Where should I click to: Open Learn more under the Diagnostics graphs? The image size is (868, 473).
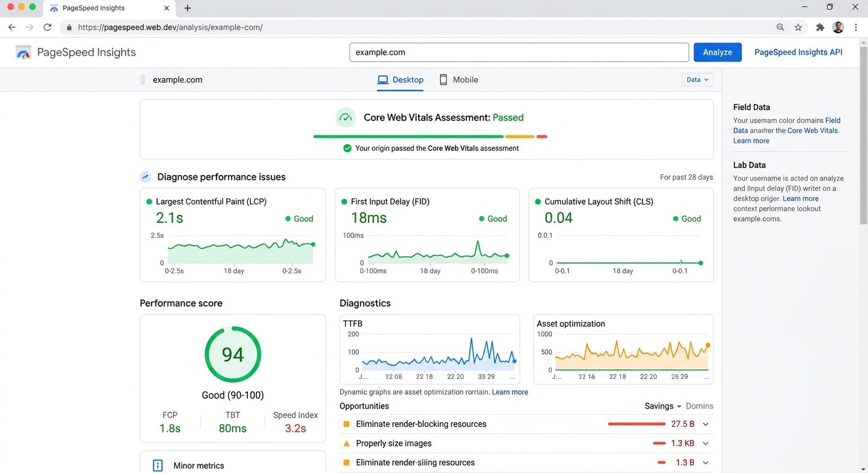(510, 392)
